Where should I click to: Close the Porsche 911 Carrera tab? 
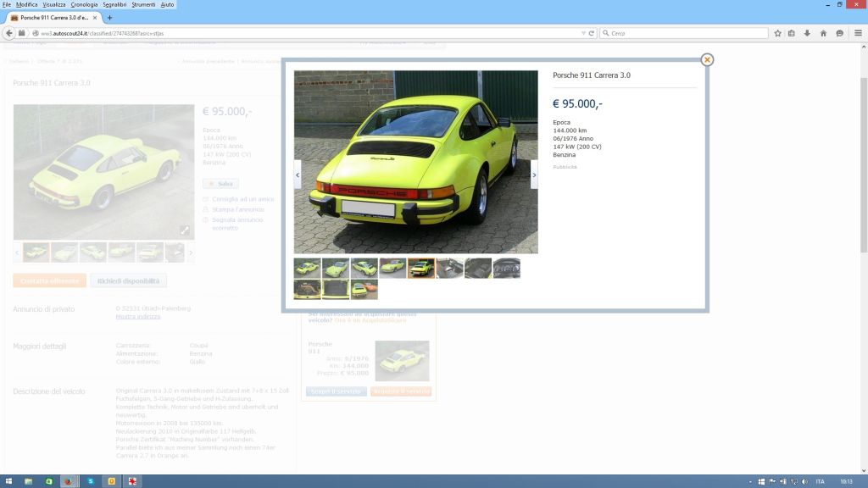pos(95,18)
